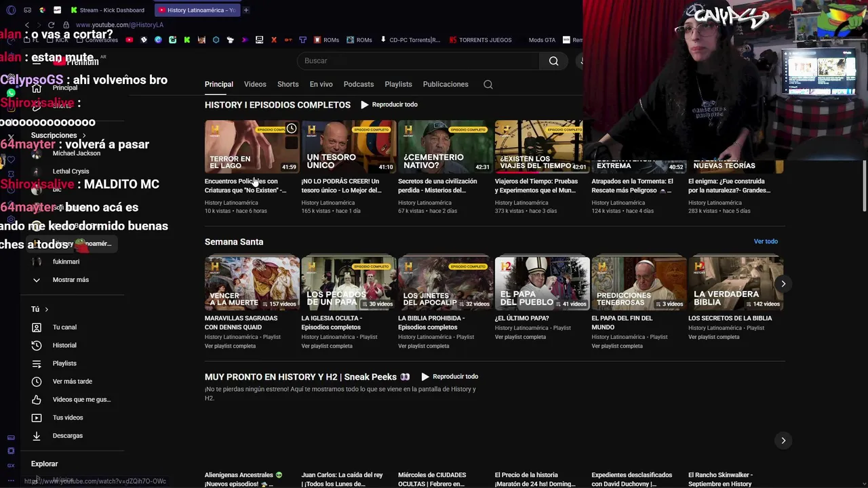This screenshot has height=488, width=868.
Task: Open the Un Tesoro Único video thumbnail
Action: (x=349, y=146)
